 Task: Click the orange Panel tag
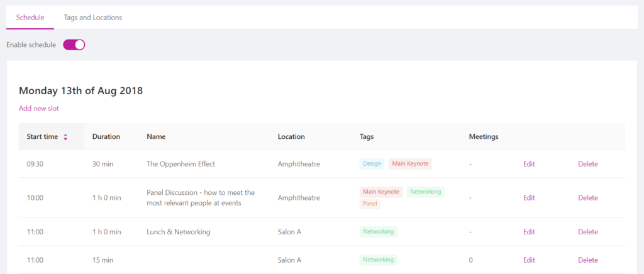pos(370,204)
